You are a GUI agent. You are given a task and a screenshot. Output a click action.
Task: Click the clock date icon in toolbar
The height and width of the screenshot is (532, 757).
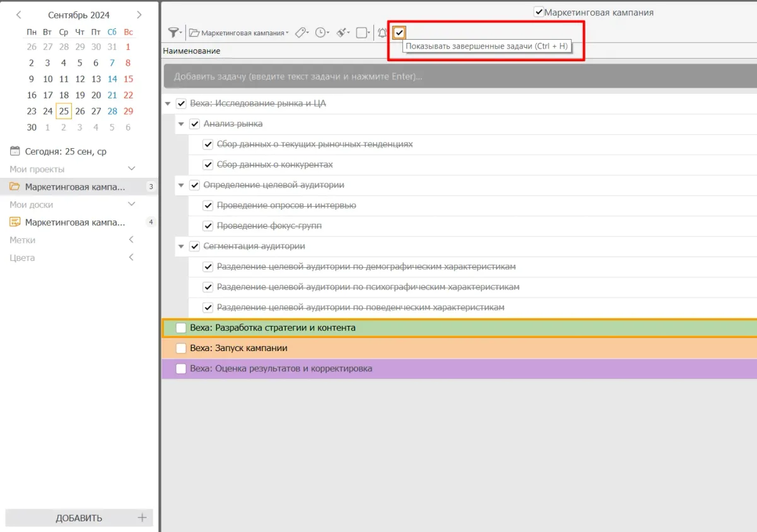(x=322, y=33)
